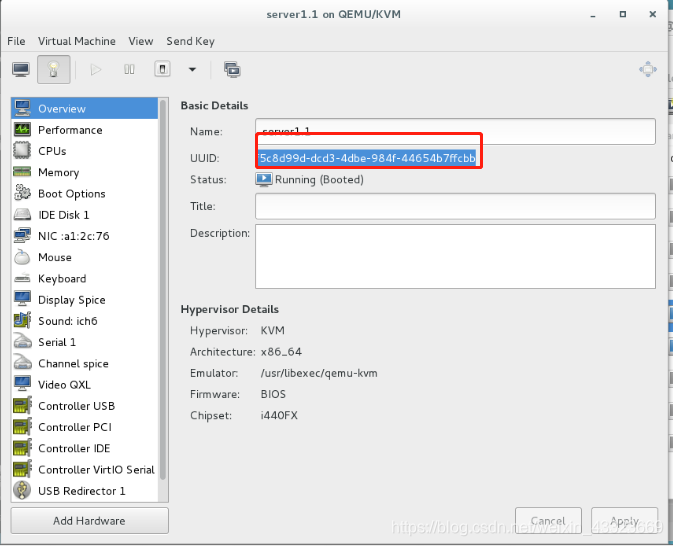Show virtual hardware details lightbulb

pyautogui.click(x=54, y=69)
